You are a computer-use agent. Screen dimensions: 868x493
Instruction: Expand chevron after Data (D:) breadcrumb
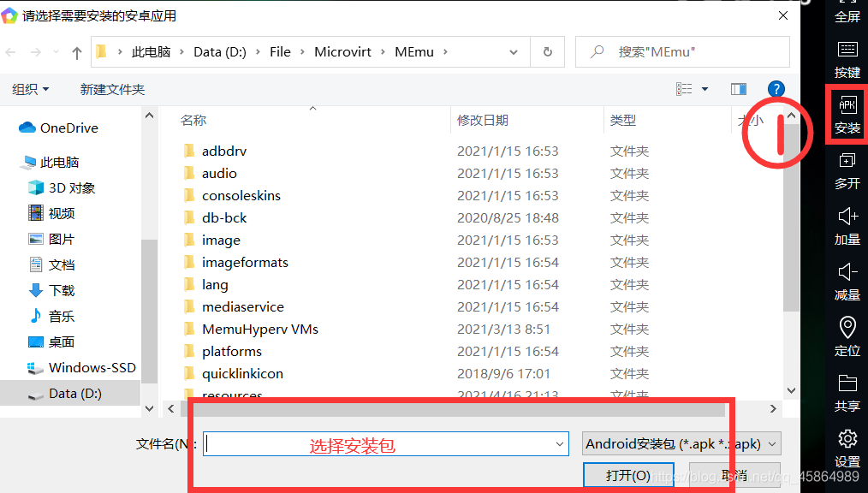[x=258, y=52]
